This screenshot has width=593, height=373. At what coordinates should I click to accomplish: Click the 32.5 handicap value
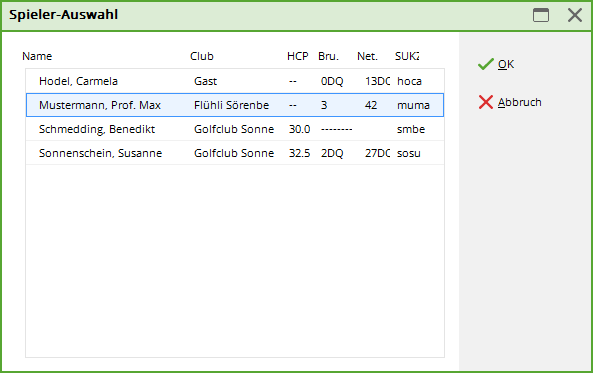pos(300,153)
